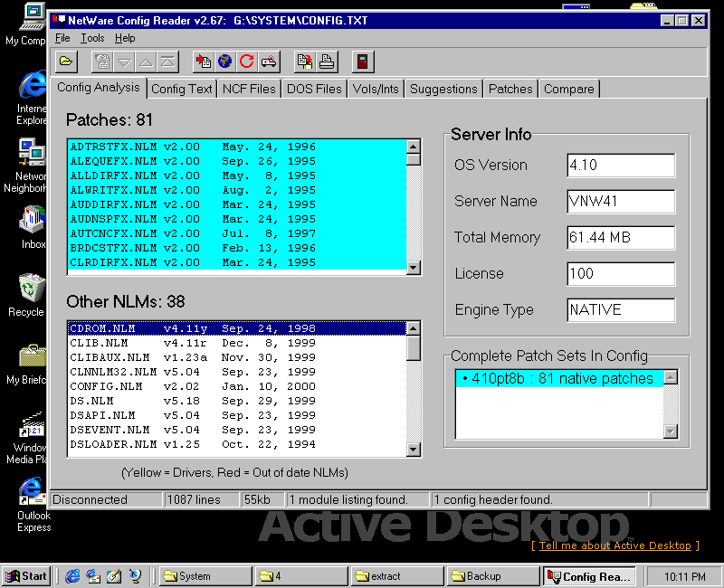Click the License field showing 100
The width and height of the screenshot is (724, 588).
click(621, 274)
